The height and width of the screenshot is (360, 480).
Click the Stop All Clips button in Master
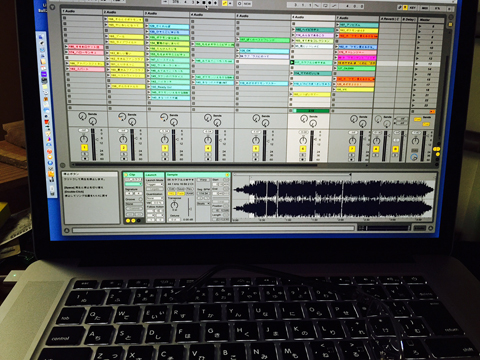(413, 111)
